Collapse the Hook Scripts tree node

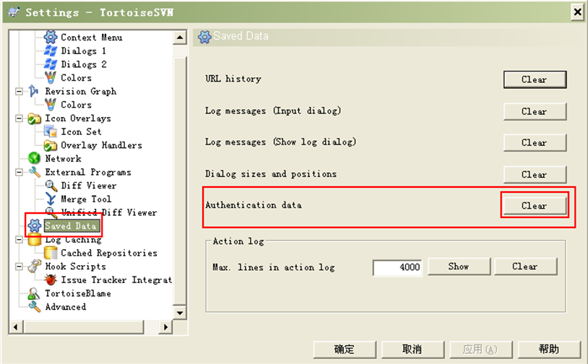18,266
